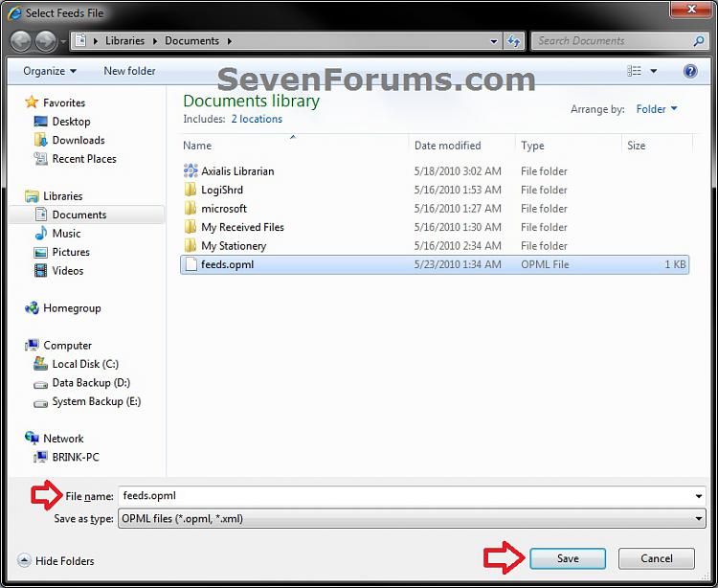The width and height of the screenshot is (718, 588).
Task: Select Documents library in navigation pane
Action: point(86,215)
